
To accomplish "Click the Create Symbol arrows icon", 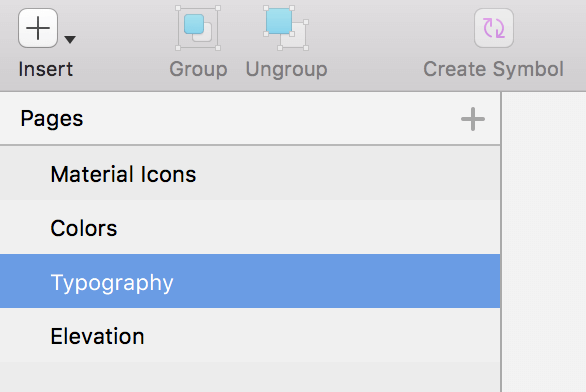I will [x=494, y=28].
